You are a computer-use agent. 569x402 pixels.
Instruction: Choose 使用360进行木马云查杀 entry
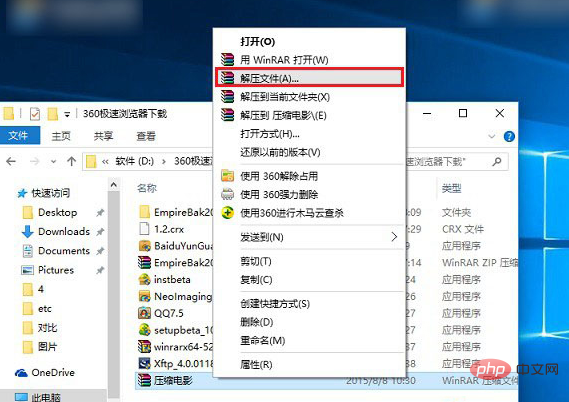coord(309,213)
